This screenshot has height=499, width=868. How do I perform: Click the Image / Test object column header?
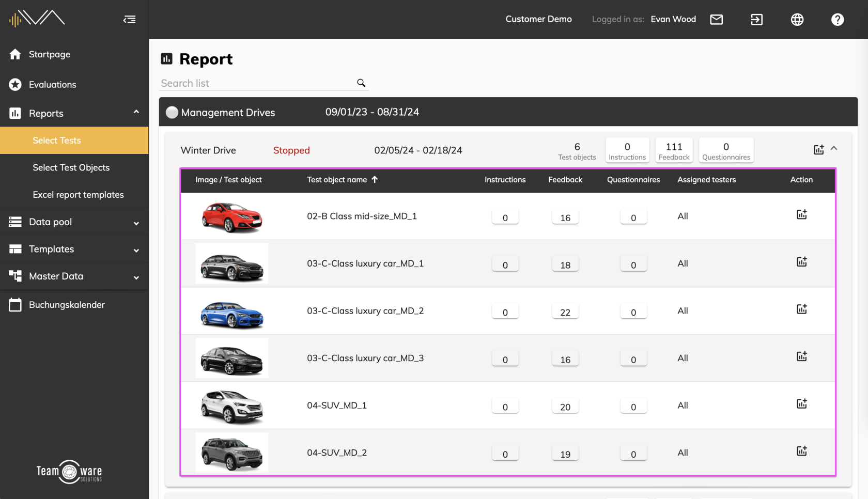[228, 180]
